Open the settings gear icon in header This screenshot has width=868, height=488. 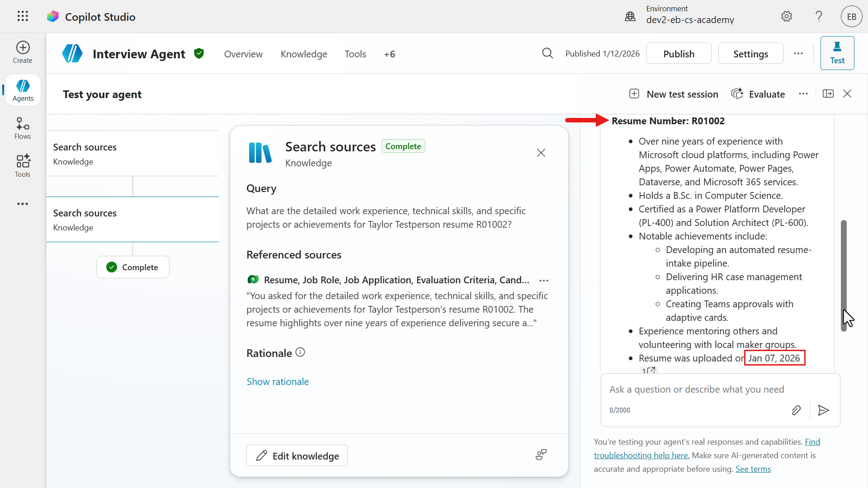pyautogui.click(x=787, y=17)
